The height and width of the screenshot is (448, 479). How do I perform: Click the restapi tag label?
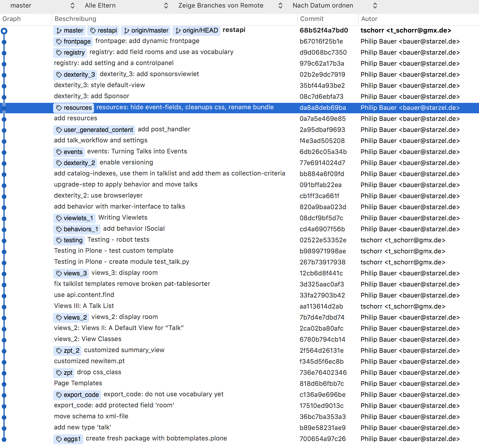(x=104, y=31)
